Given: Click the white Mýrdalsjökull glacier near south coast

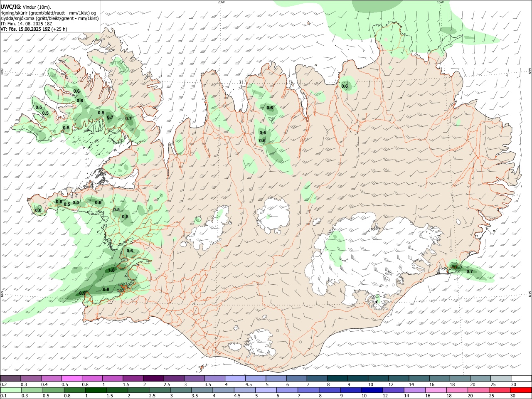Looking at the screenshot, I should tap(261, 343).
